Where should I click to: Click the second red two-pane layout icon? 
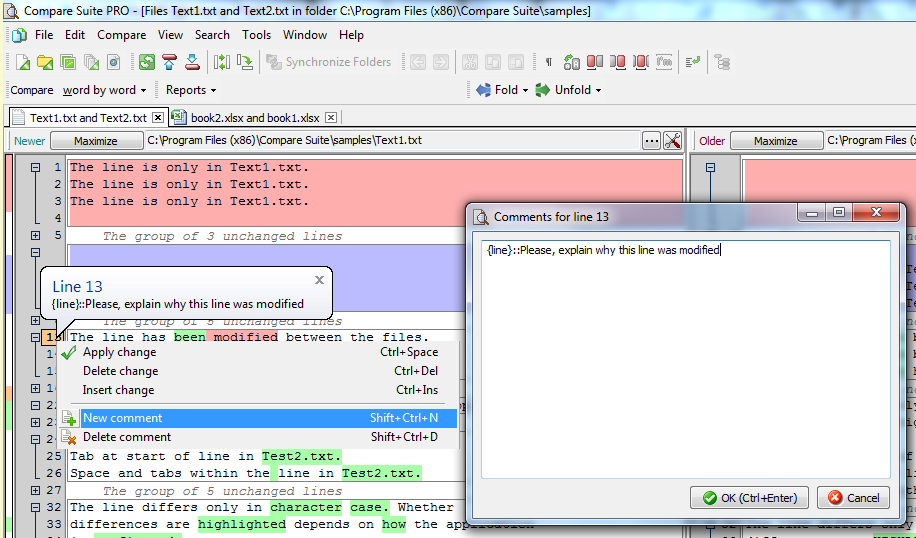click(617, 62)
